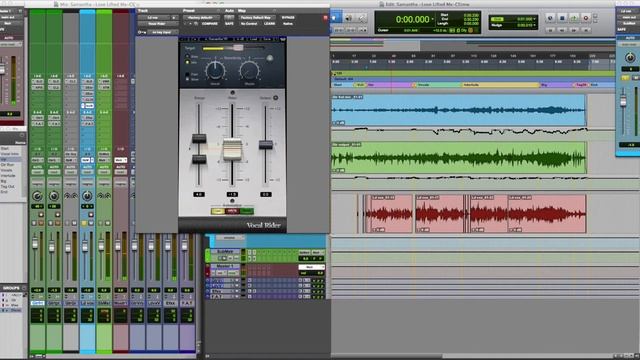
Task: Open the factory default preset dropdown
Action: [x=201, y=18]
